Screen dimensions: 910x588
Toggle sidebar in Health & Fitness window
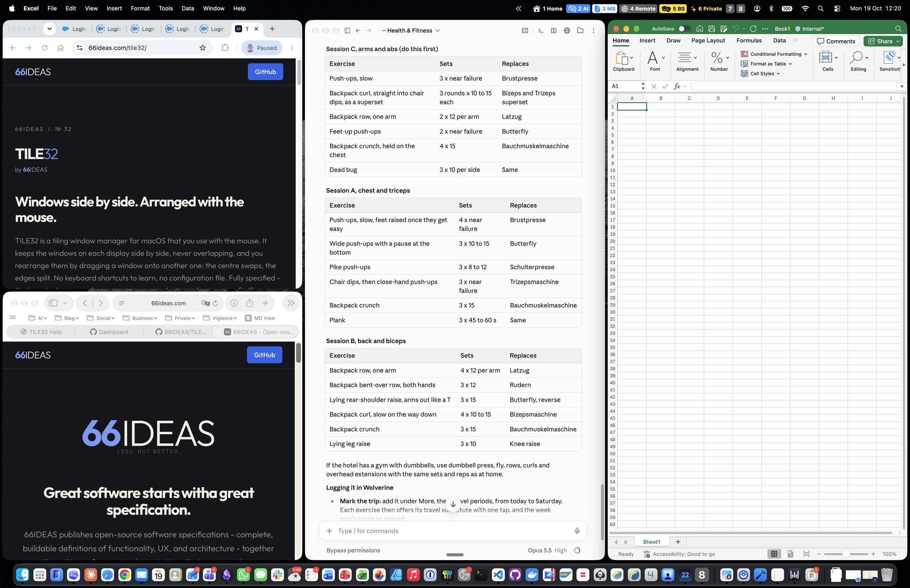point(347,31)
